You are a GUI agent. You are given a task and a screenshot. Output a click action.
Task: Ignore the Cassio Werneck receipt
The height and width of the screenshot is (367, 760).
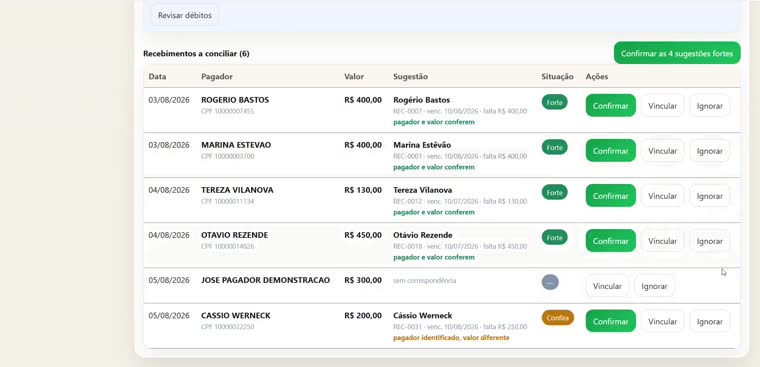tap(710, 321)
